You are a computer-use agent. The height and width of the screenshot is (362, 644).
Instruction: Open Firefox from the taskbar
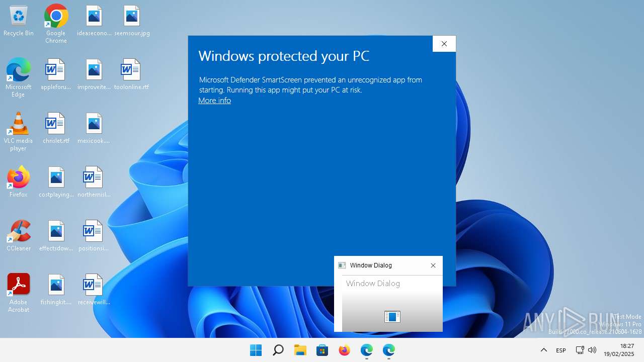(x=344, y=350)
